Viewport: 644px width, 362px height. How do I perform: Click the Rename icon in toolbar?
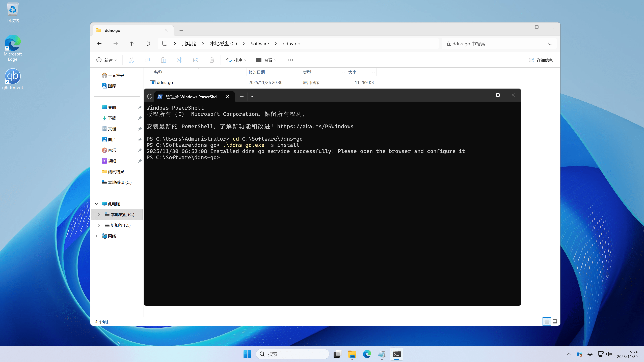179,60
